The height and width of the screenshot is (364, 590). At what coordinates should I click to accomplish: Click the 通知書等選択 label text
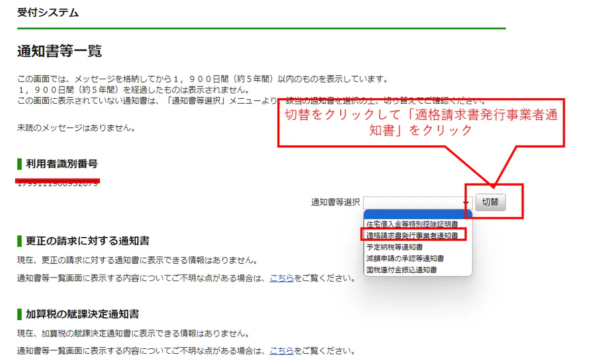[x=335, y=202]
